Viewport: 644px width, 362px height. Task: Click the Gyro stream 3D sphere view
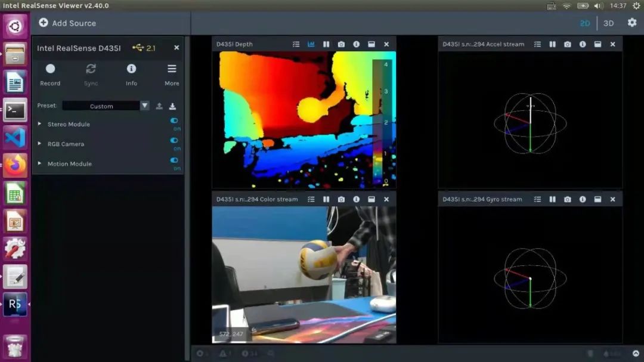[530, 278]
